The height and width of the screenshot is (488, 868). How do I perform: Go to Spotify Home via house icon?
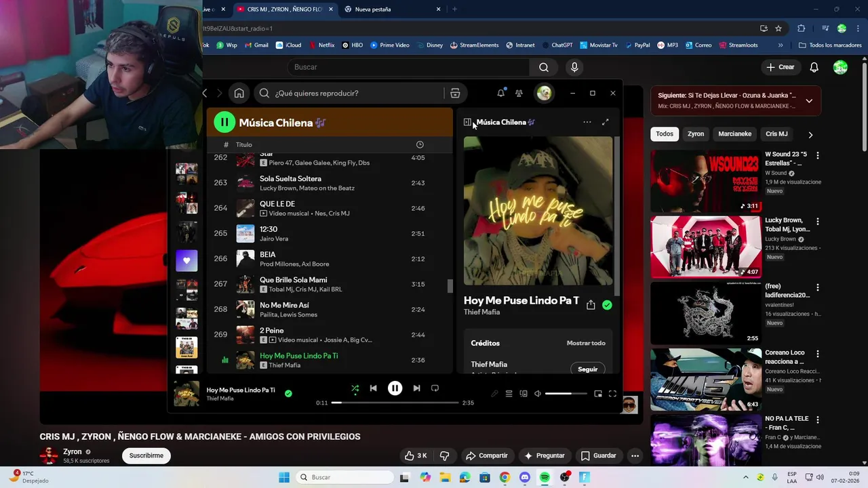point(239,94)
